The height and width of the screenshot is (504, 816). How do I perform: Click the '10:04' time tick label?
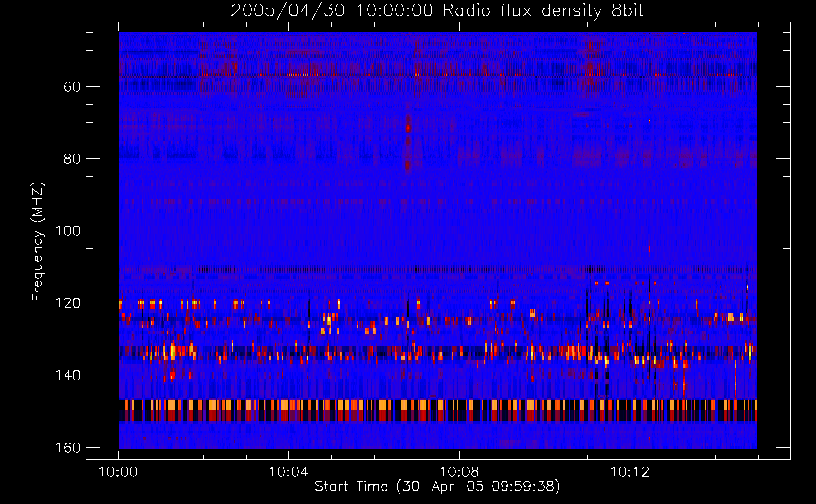[x=288, y=472]
